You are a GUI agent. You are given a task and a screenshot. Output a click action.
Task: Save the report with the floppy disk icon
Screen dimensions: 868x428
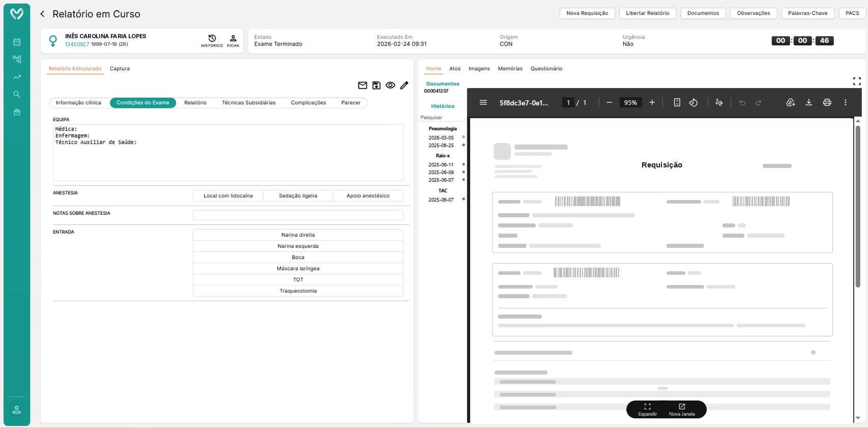(x=377, y=85)
